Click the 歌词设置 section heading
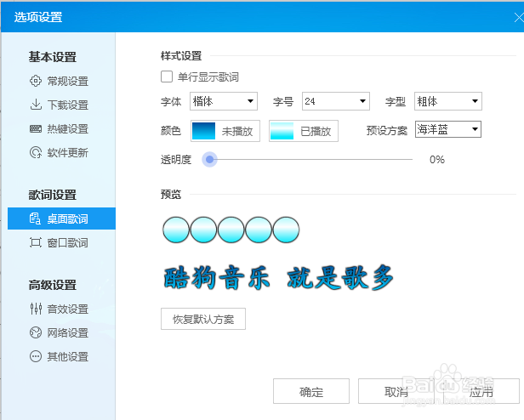Screen dimensions: 524x420 [53, 195]
